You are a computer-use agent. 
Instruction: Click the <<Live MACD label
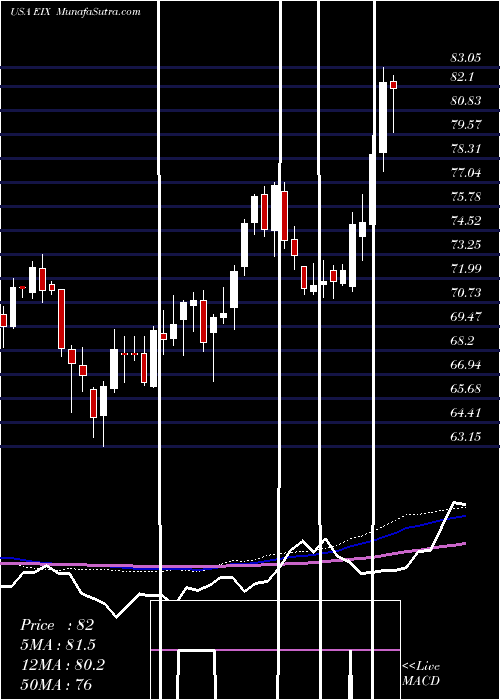pyautogui.click(x=421, y=673)
